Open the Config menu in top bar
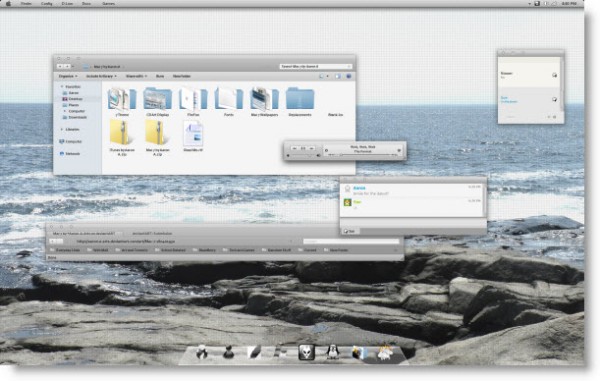Screen dimensions: 600x381 [x=46, y=3]
